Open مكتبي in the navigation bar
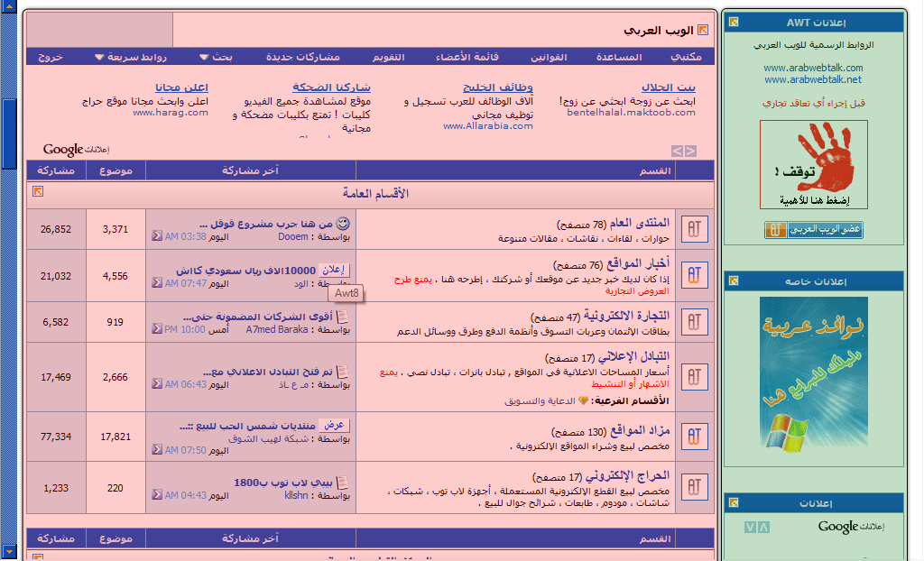 686,57
